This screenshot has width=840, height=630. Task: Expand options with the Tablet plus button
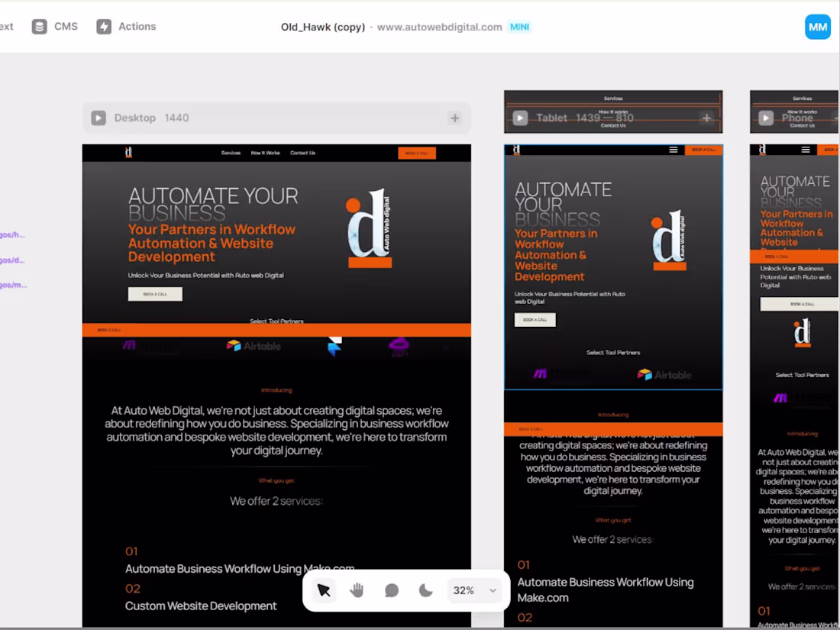[706, 118]
